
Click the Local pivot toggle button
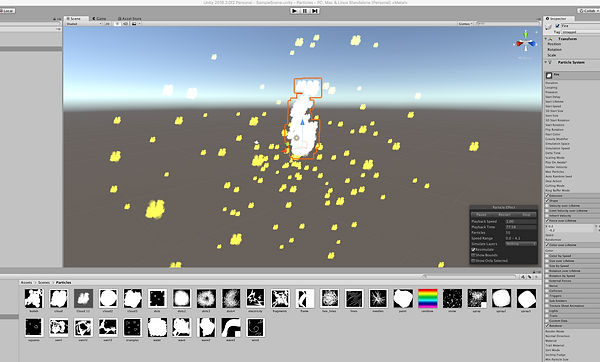coord(7,11)
